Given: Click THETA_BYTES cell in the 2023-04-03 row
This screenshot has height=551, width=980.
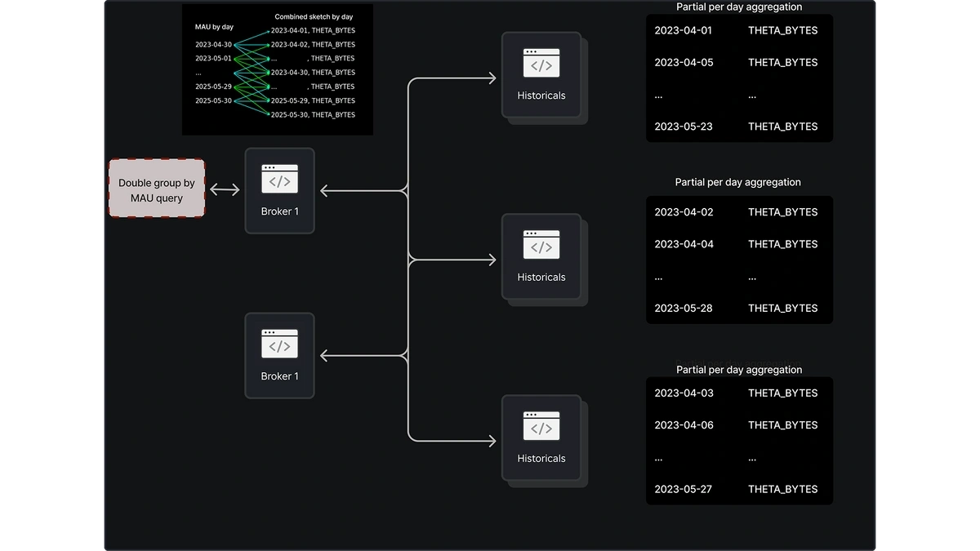Looking at the screenshot, I should [783, 393].
